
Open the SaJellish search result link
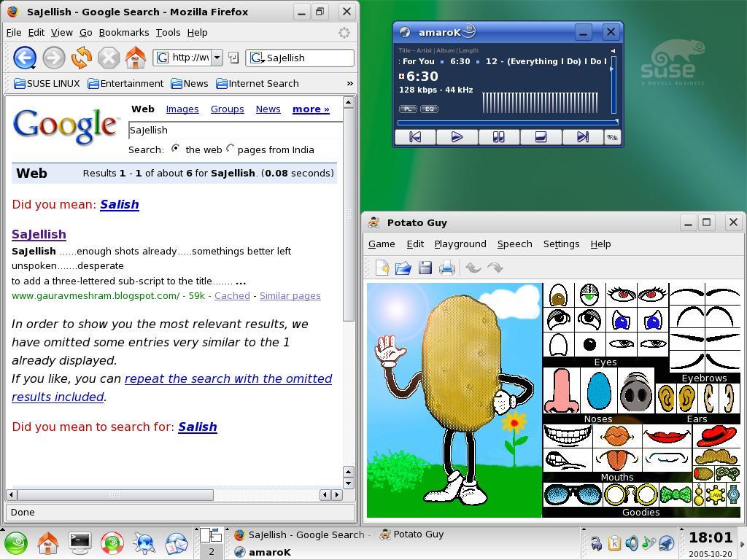point(39,234)
